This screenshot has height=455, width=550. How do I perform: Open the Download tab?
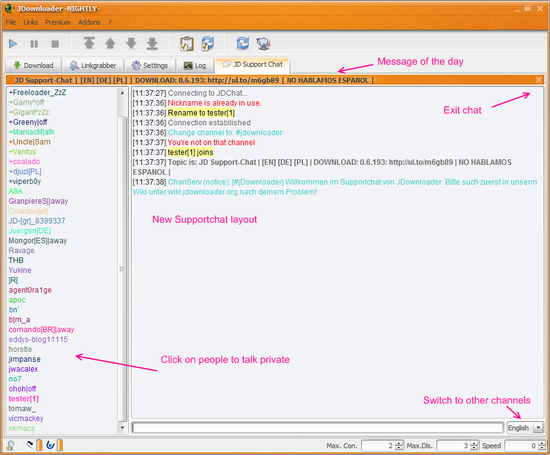(x=33, y=65)
